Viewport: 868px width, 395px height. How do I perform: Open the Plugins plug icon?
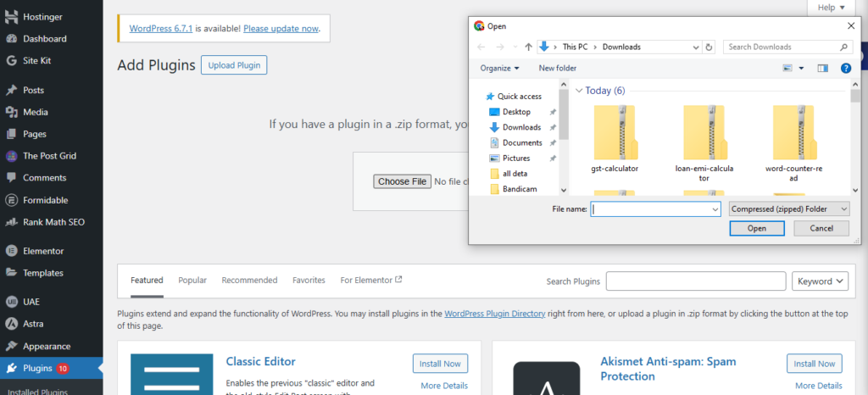[11, 369]
